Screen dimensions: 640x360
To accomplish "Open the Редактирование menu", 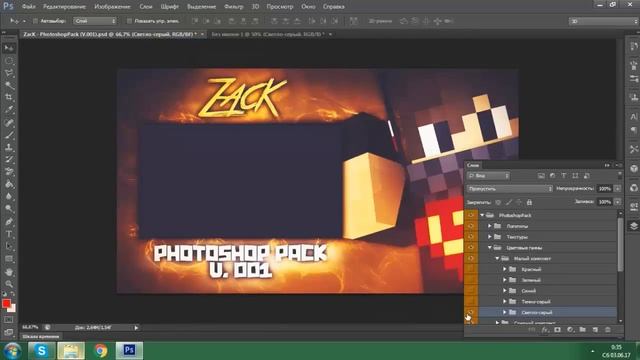I will pyautogui.click(x=64, y=7).
